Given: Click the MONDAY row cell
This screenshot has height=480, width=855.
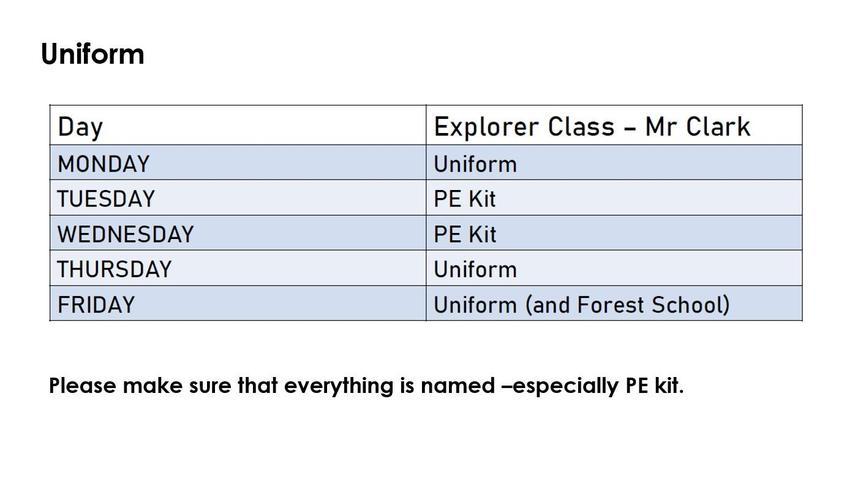Looking at the screenshot, I should [238, 163].
